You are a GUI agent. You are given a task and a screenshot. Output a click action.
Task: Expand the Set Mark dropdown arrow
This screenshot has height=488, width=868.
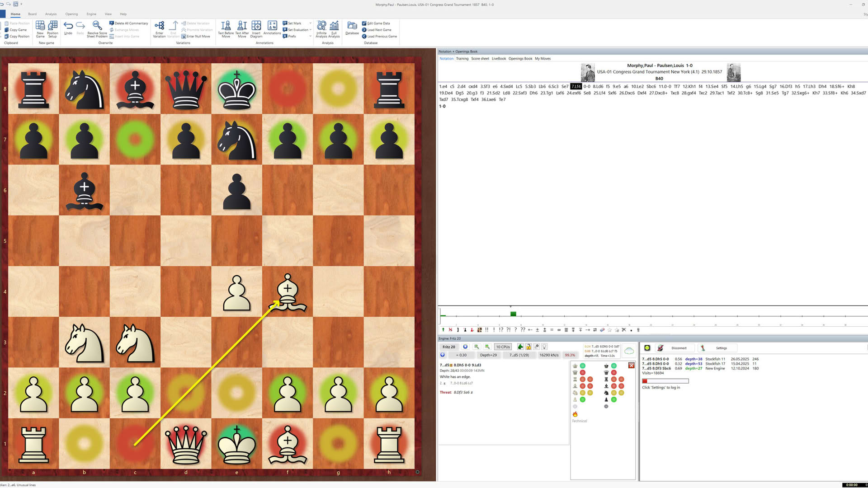pos(310,23)
